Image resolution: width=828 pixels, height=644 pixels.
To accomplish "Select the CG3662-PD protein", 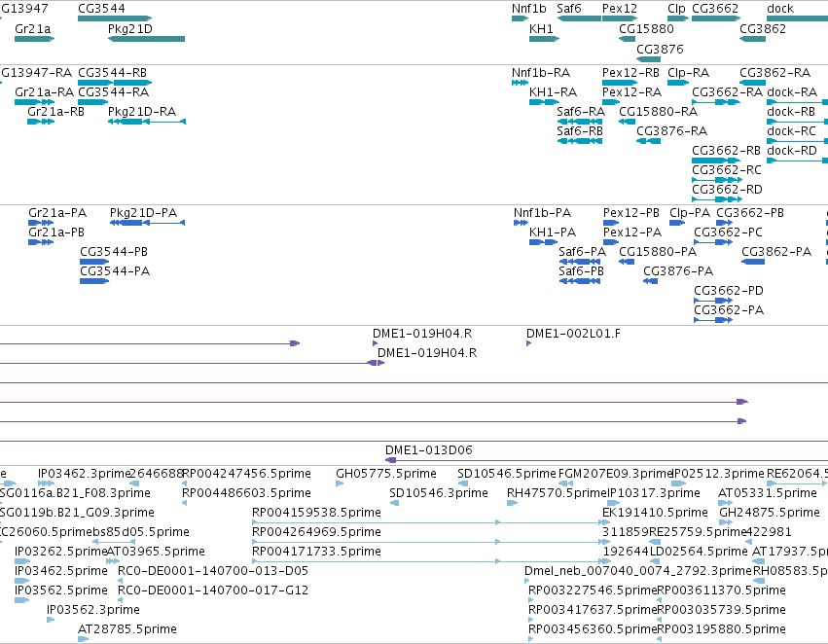I will tap(713, 301).
